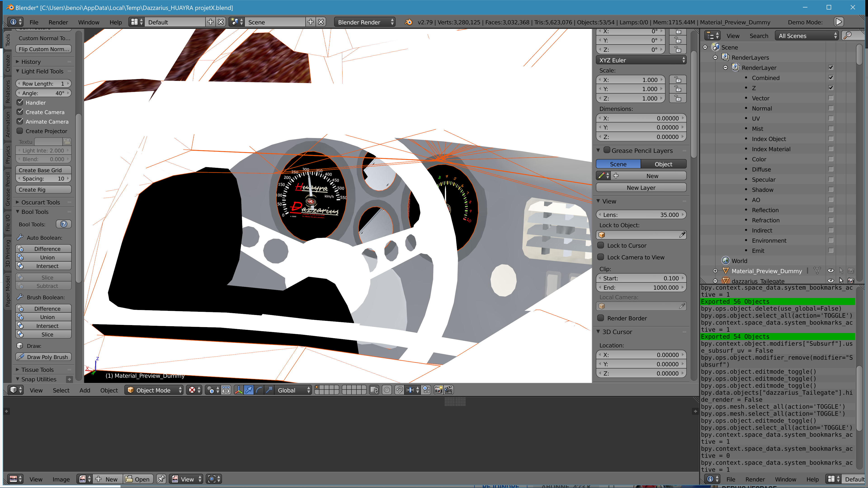The height and width of the screenshot is (488, 868).
Task: Enable Create Projector checkbox
Action: pyautogui.click(x=20, y=131)
